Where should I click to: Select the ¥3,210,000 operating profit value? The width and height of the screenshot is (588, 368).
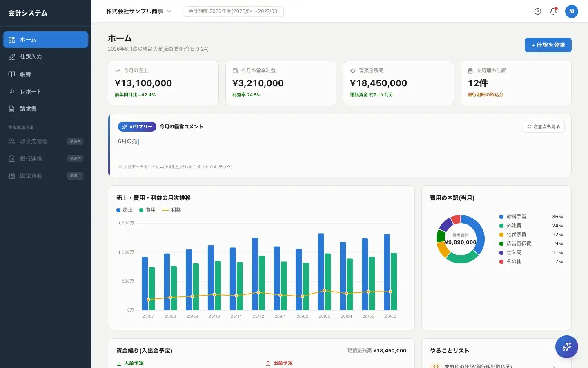258,83
